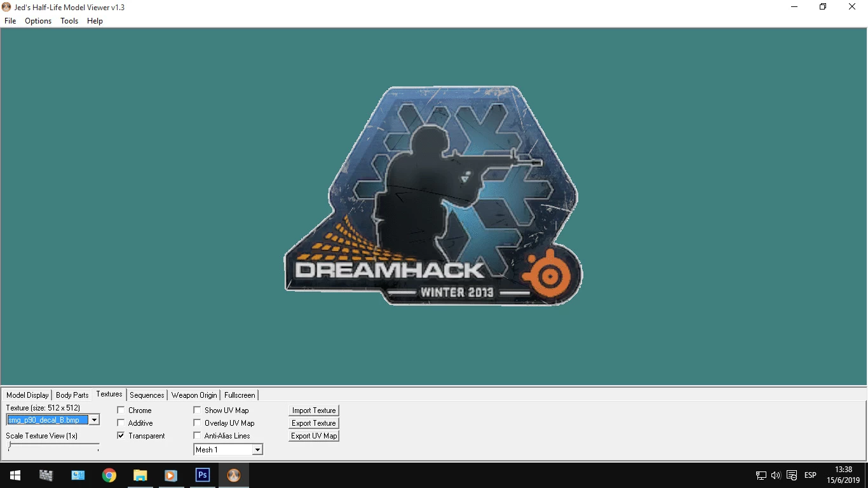Click the Texture size 512 x 512 label
The width and height of the screenshot is (868, 488).
pos(43,408)
